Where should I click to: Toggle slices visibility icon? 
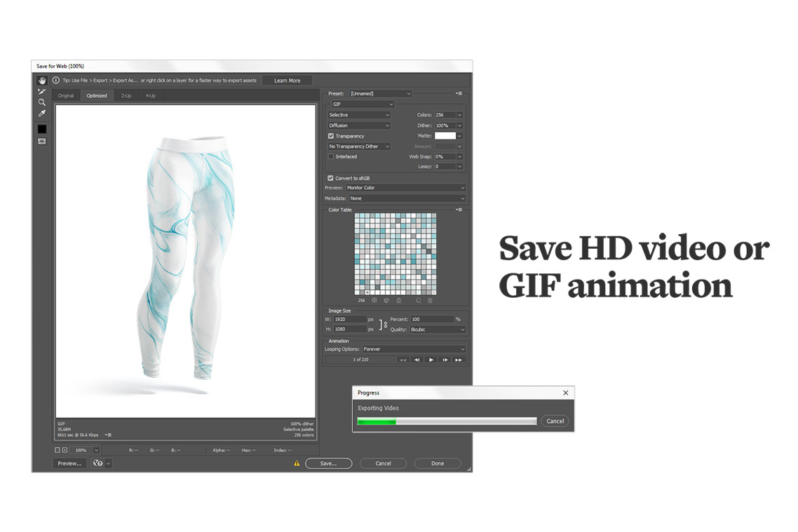pyautogui.click(x=42, y=141)
